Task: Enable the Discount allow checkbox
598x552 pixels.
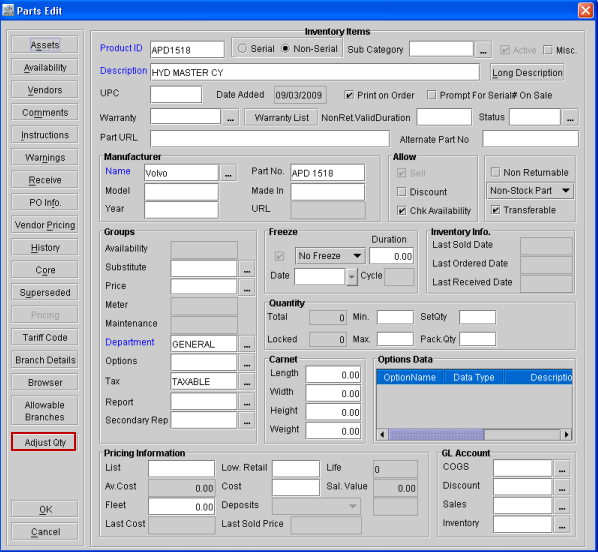Action: point(401,192)
